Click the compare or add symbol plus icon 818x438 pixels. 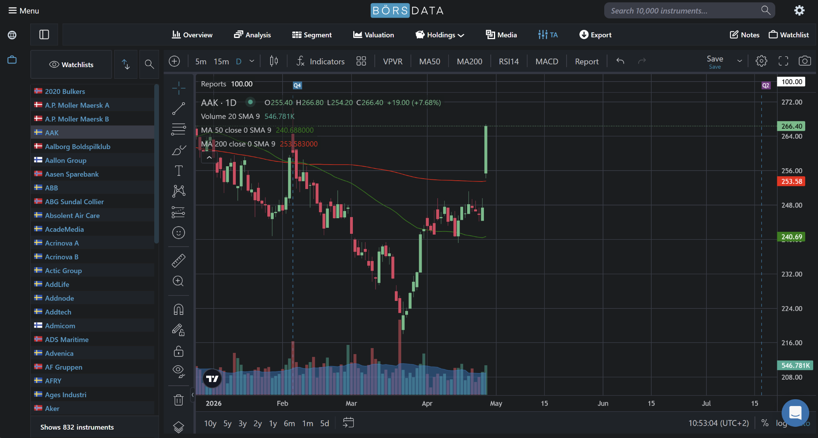click(x=174, y=62)
